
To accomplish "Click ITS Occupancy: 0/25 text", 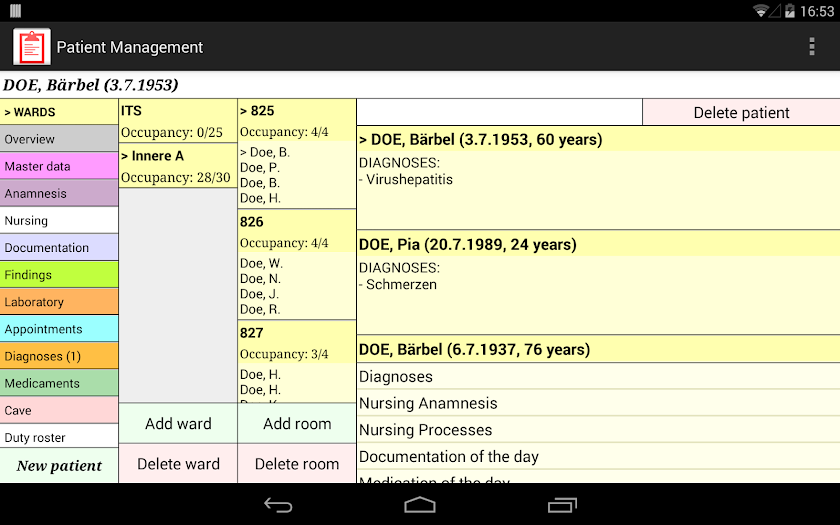I will (171, 132).
